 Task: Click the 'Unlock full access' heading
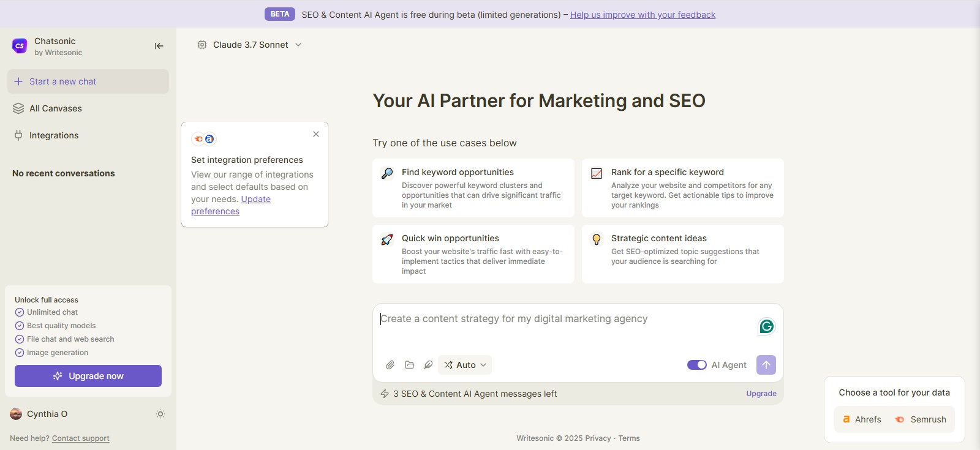coord(47,300)
